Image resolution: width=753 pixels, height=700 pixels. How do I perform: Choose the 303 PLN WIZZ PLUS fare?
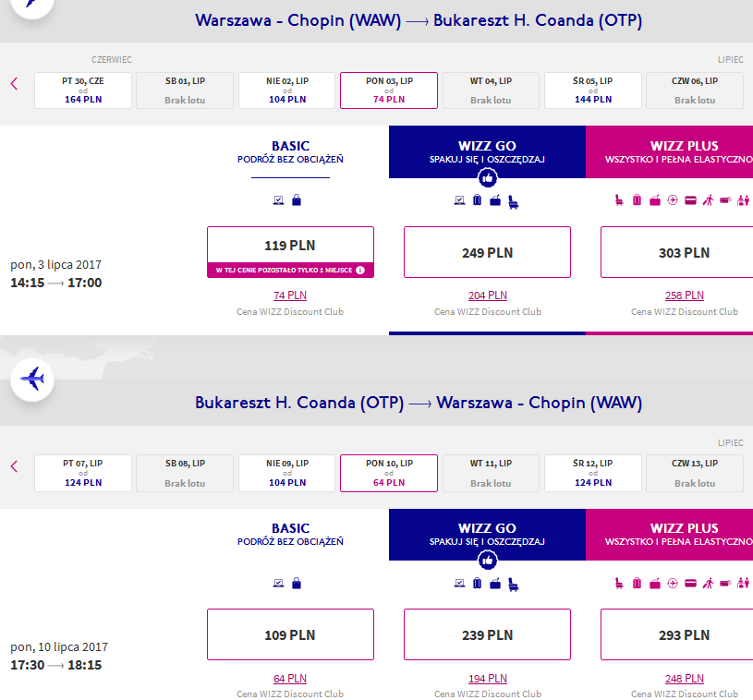[677, 252]
